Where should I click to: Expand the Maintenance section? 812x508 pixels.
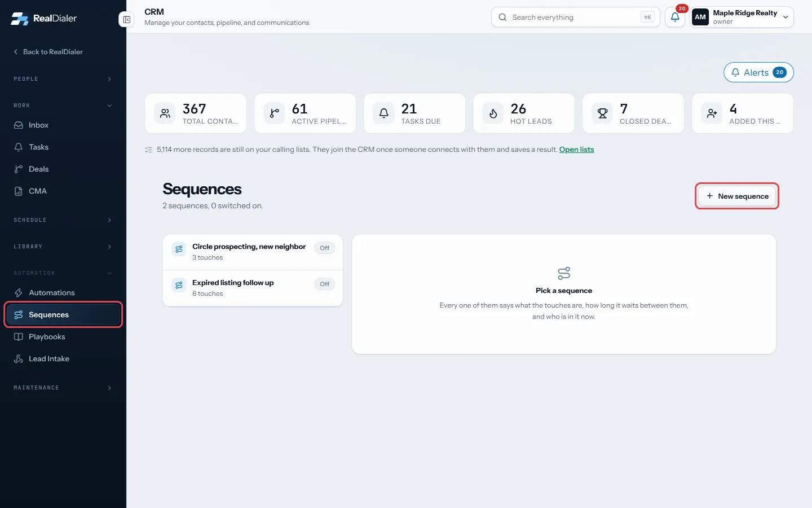63,388
